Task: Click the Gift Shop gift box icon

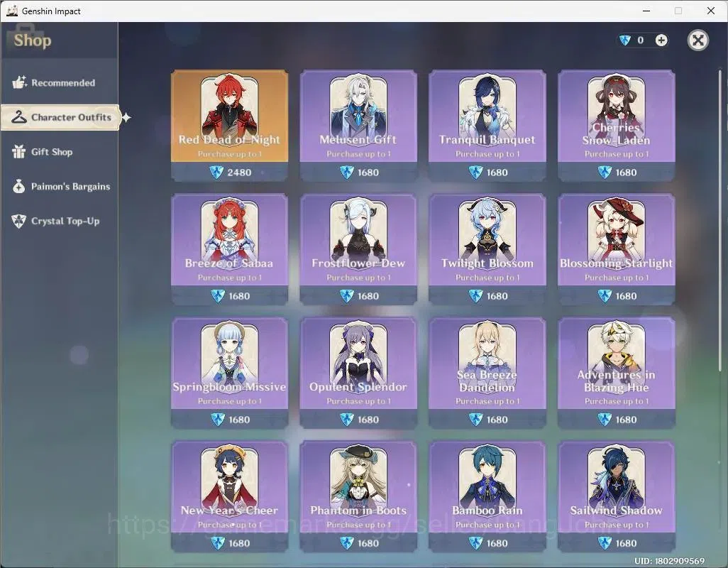Action: 19,152
